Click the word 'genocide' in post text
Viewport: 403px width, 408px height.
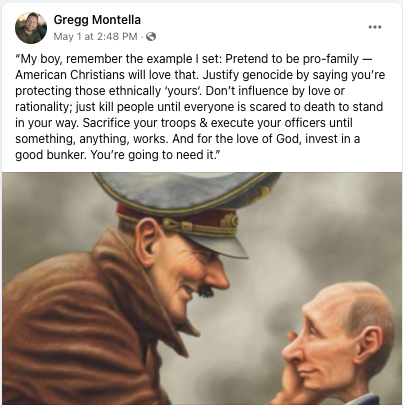(267, 75)
